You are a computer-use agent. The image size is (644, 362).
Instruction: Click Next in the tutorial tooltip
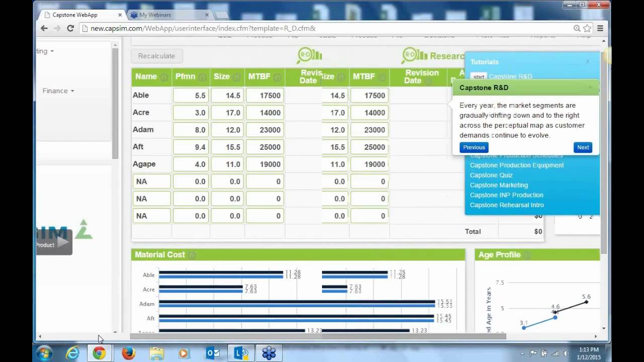coord(583,147)
